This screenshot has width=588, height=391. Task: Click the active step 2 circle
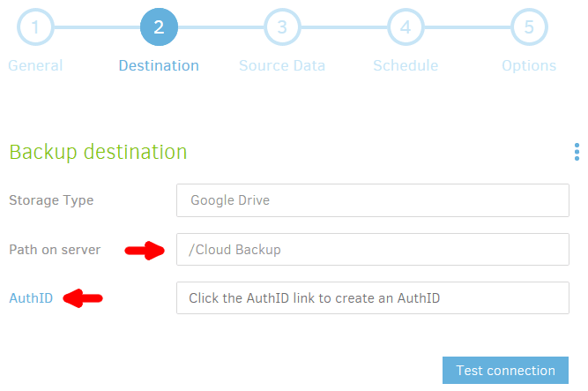click(x=159, y=27)
